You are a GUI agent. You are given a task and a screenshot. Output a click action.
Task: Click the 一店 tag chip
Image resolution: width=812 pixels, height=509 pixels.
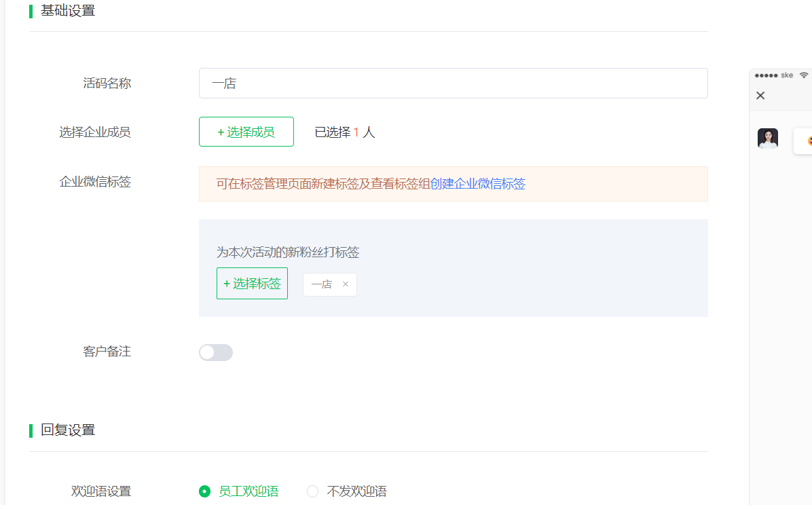click(x=322, y=284)
